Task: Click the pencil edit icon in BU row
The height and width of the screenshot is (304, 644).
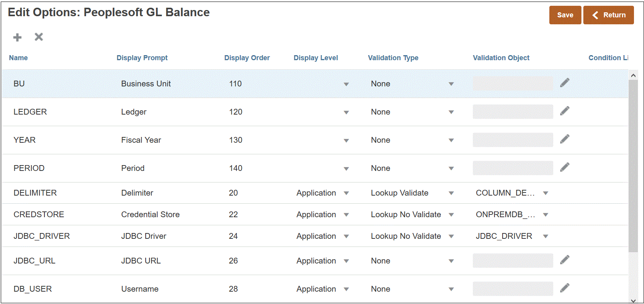Action: (x=564, y=83)
